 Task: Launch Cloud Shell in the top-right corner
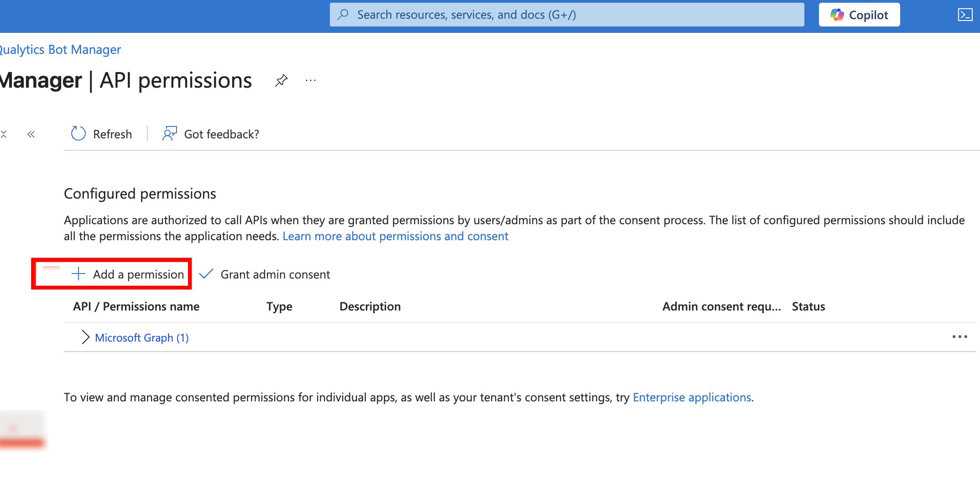pos(965,14)
